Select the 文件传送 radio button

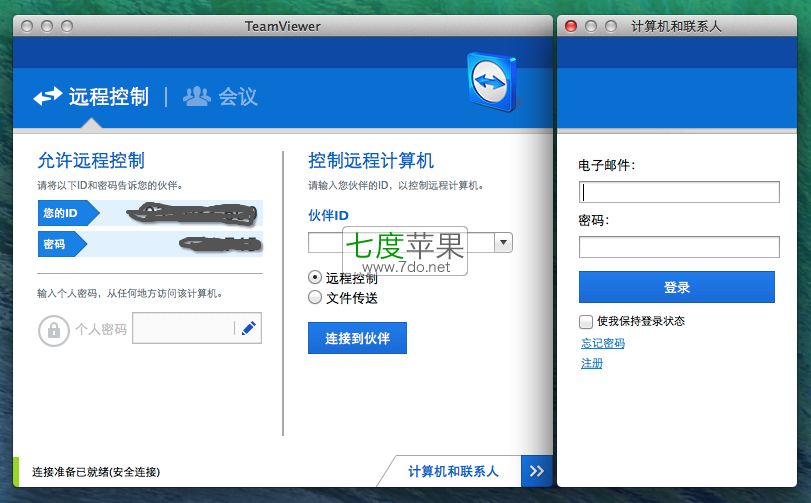(314, 297)
